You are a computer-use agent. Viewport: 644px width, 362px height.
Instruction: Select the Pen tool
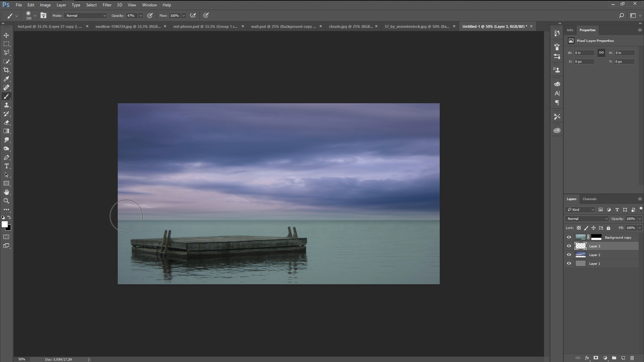point(6,158)
